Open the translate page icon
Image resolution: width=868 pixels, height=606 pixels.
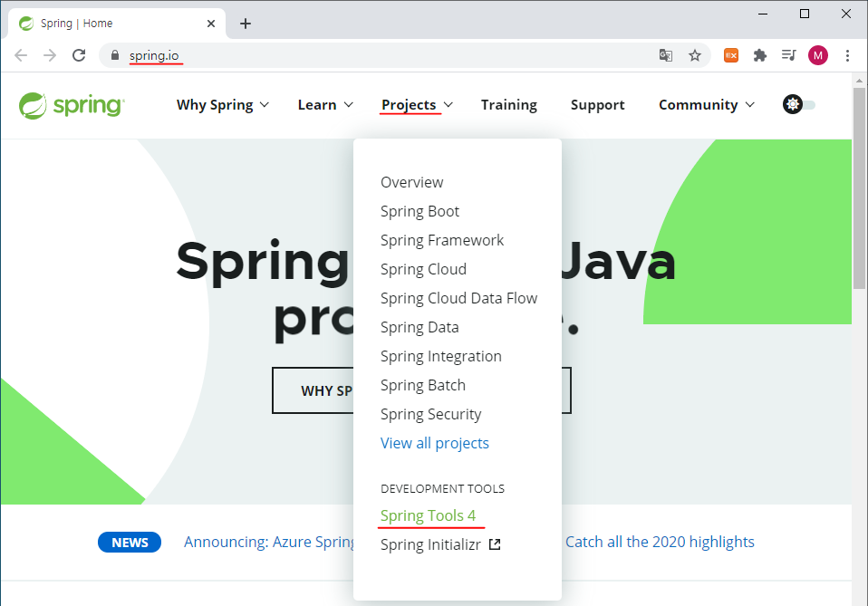(666, 55)
